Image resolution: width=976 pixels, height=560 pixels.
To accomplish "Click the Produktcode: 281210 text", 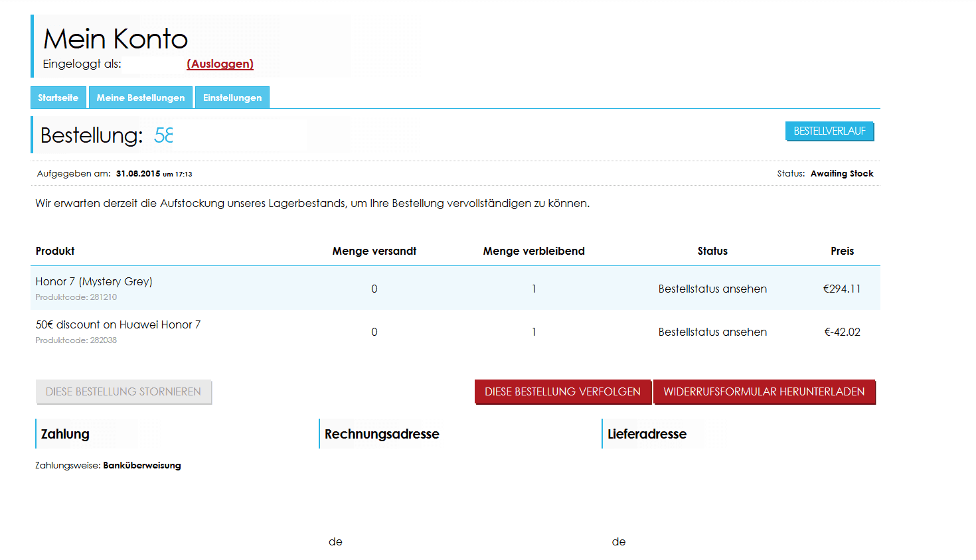I will coord(76,297).
